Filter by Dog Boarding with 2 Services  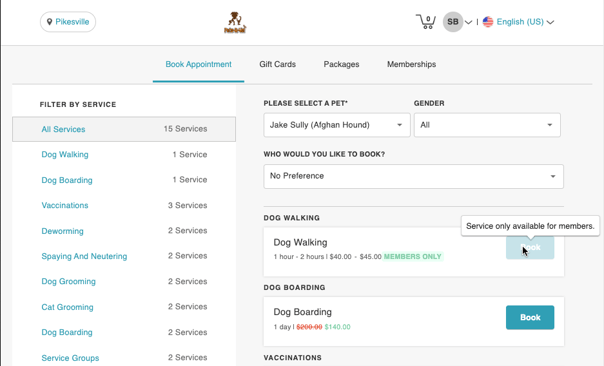(x=67, y=332)
